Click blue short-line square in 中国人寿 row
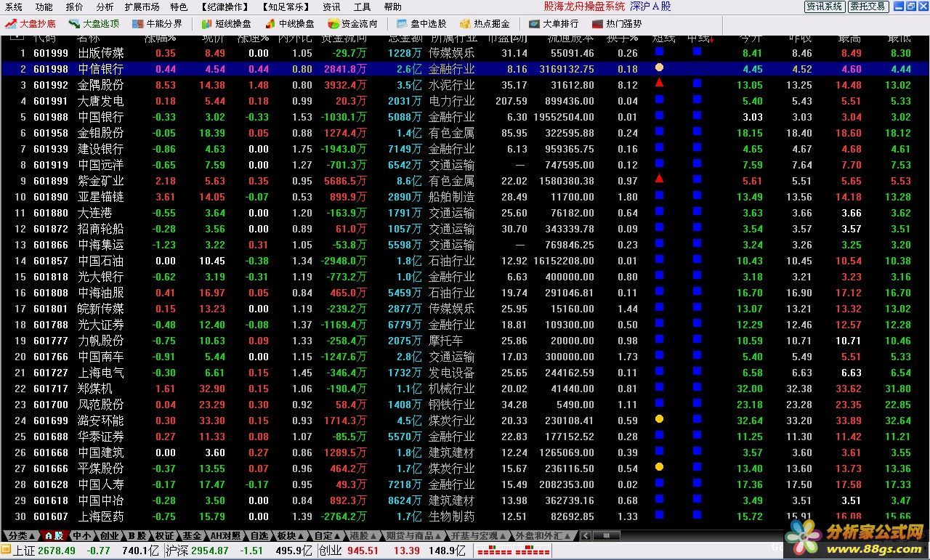Viewport: 930px width, 560px height. (659, 483)
